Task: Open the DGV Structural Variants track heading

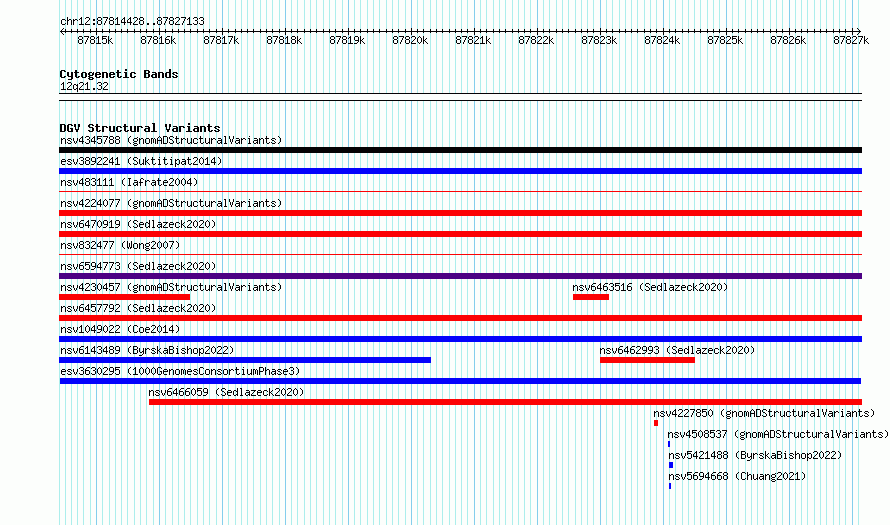Action: pos(140,128)
